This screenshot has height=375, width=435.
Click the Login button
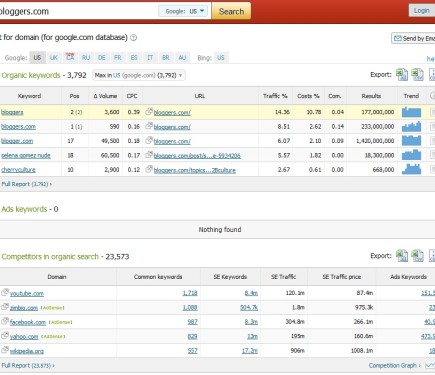click(422, 11)
